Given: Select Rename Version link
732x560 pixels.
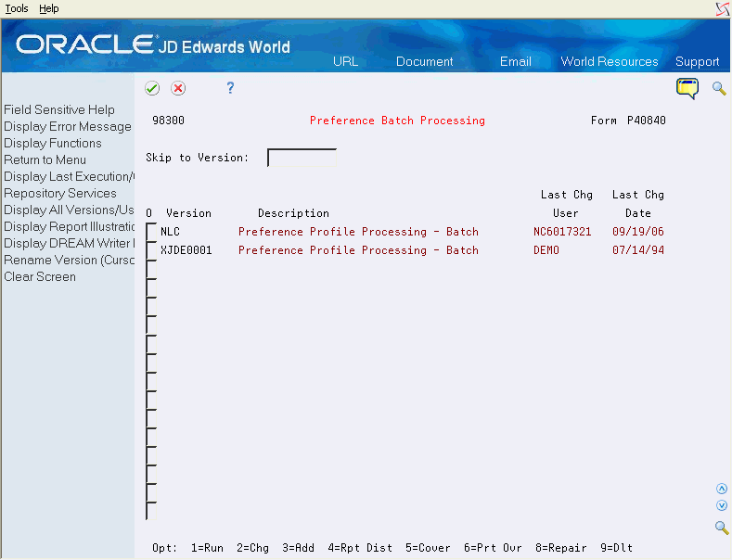Looking at the screenshot, I should coord(69,260).
